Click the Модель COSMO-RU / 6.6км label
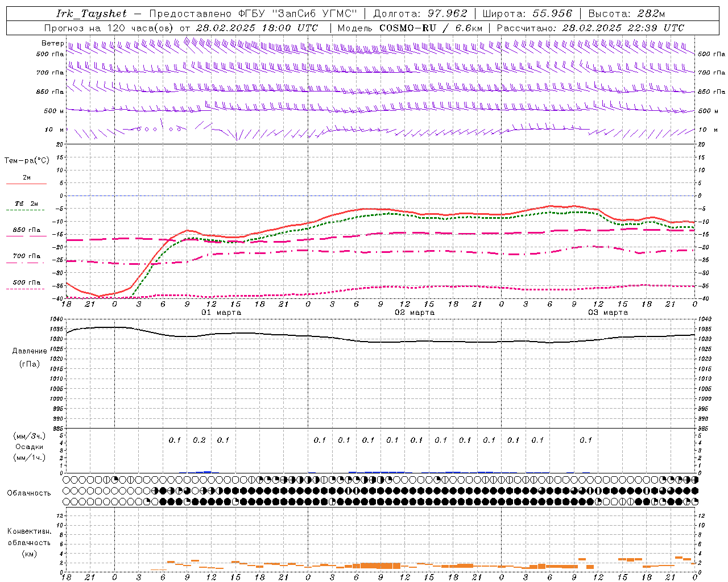728x582 pixels. coord(410,28)
